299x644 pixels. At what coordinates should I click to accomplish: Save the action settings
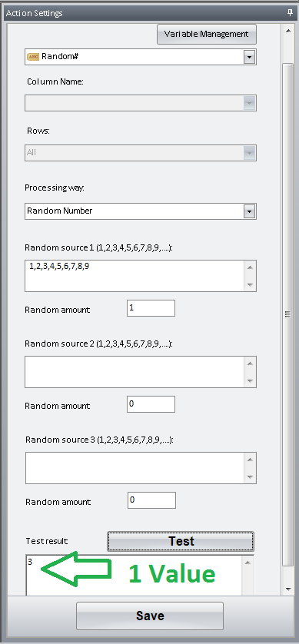click(150, 616)
